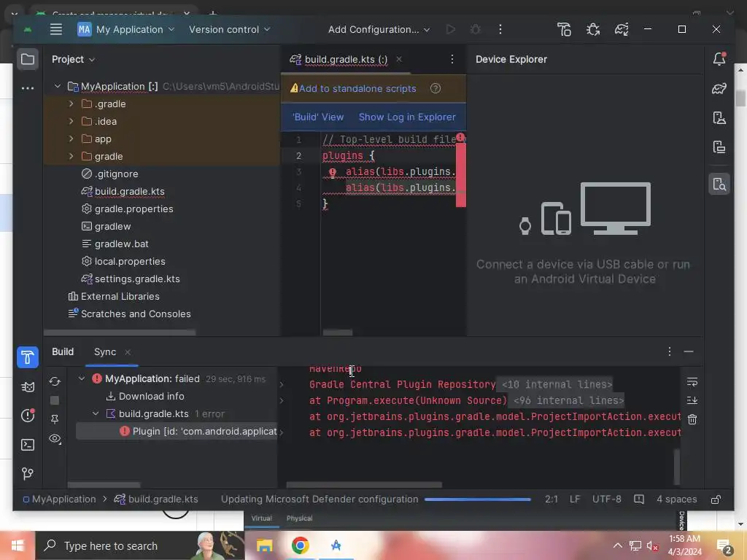Viewport: 747px width, 560px height.
Task: Open the Logcat tool window
Action: tap(28, 386)
